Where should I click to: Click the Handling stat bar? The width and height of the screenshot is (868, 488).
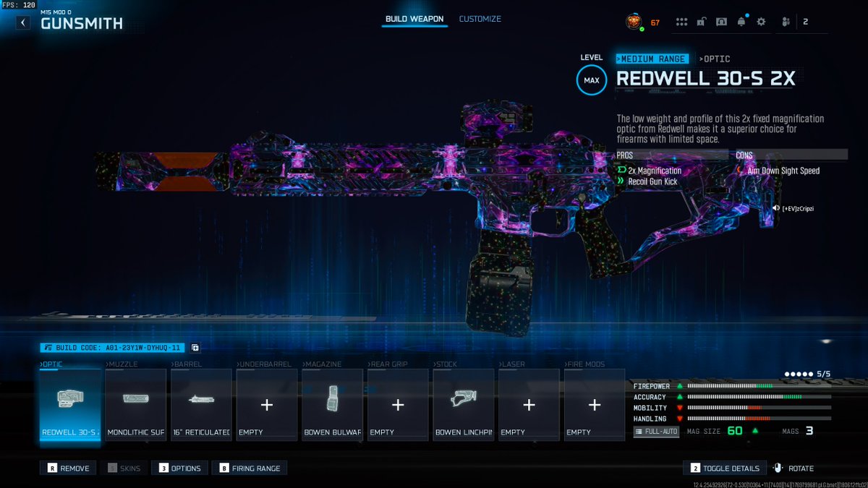click(x=759, y=419)
